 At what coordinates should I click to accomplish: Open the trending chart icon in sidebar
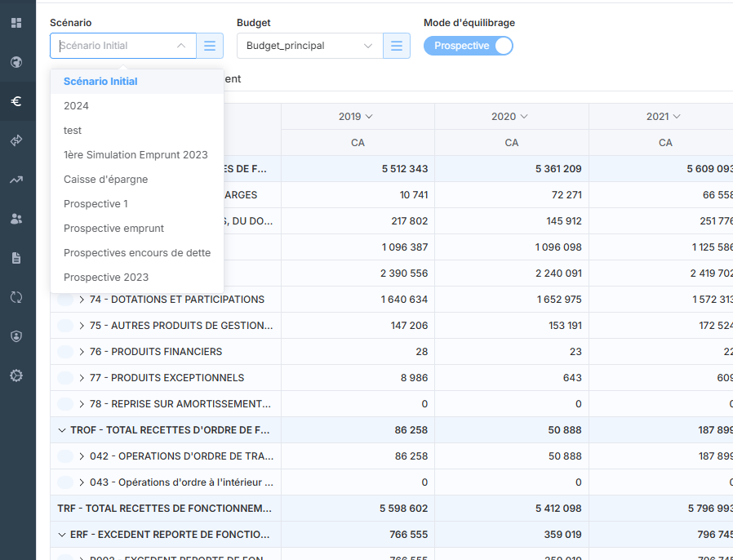point(16,180)
